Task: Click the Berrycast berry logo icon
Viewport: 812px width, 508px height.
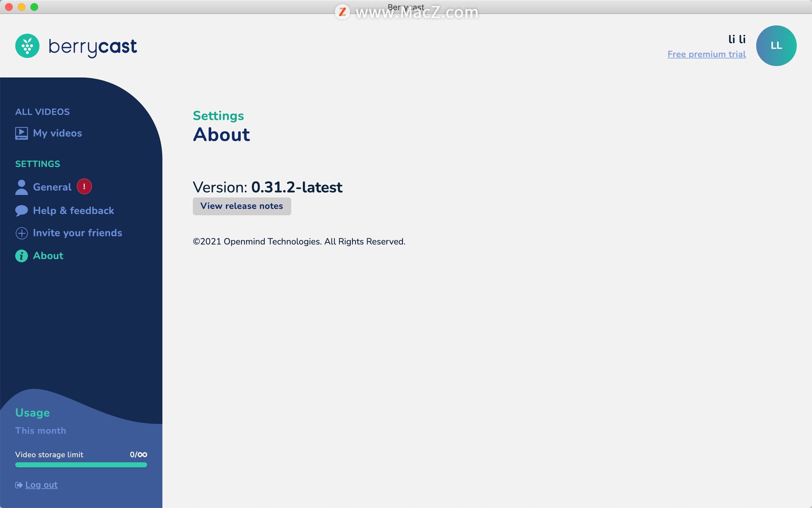Action: pos(27,46)
